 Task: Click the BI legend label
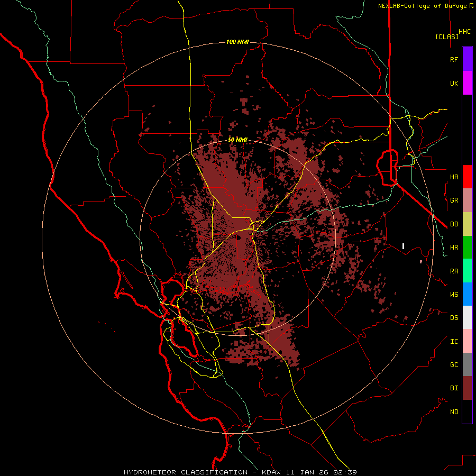pos(454,388)
